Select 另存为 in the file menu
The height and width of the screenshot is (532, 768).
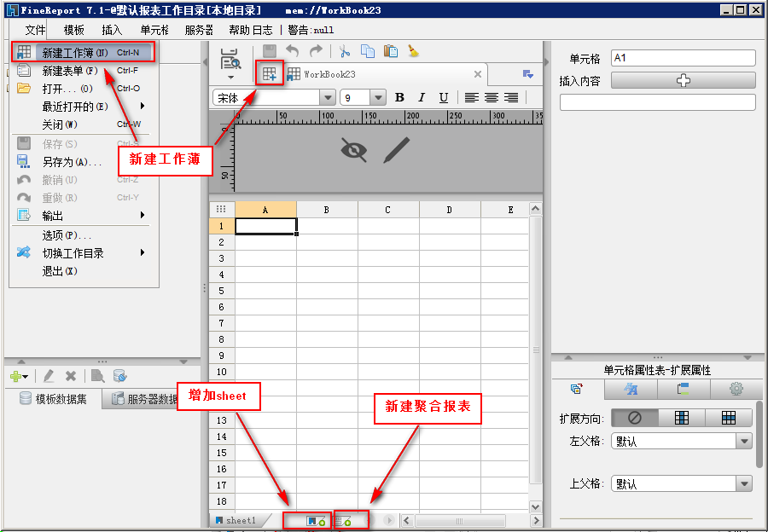click(x=80, y=161)
